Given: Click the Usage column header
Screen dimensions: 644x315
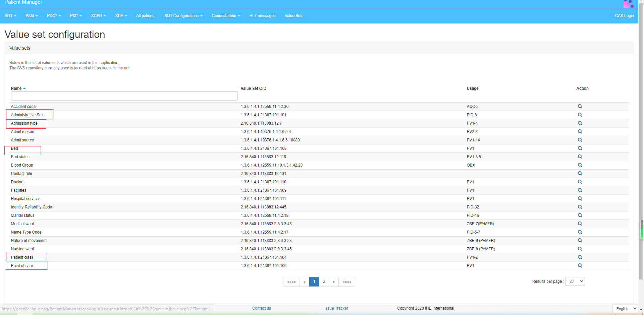Looking at the screenshot, I should coord(472,88).
